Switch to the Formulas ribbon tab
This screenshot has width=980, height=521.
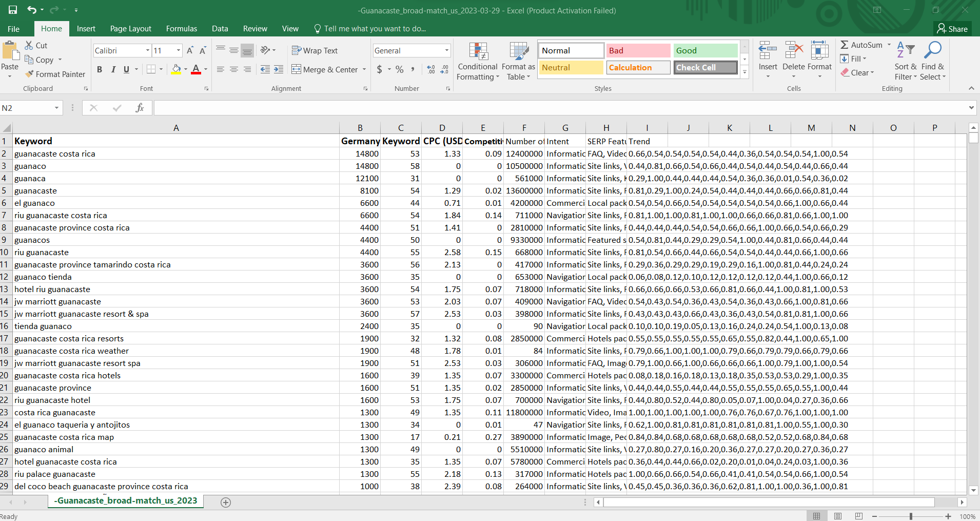[x=181, y=29]
